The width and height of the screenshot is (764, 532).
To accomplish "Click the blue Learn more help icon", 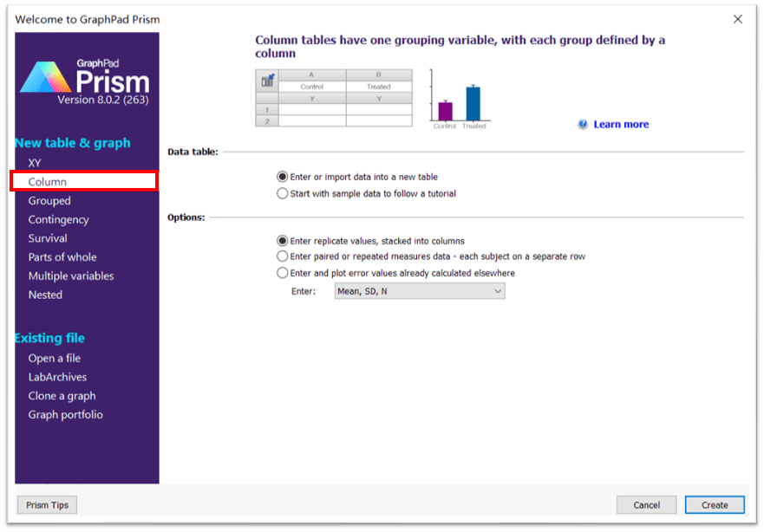I will [x=583, y=125].
